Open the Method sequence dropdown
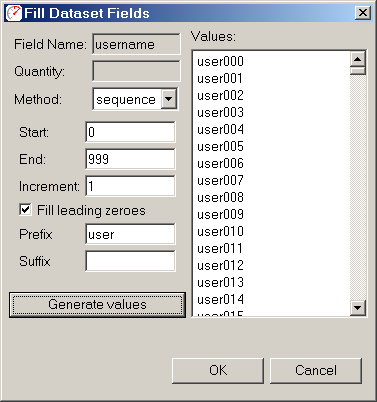 pyautogui.click(x=169, y=99)
